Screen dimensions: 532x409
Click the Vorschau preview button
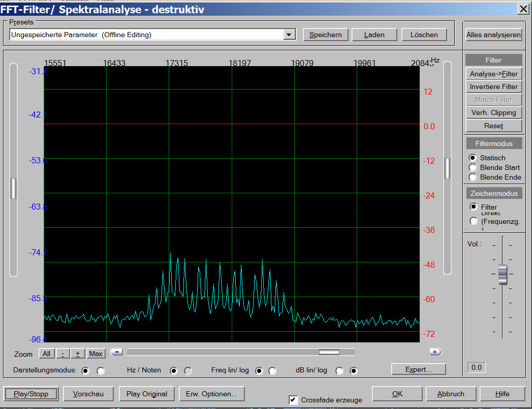pos(88,394)
